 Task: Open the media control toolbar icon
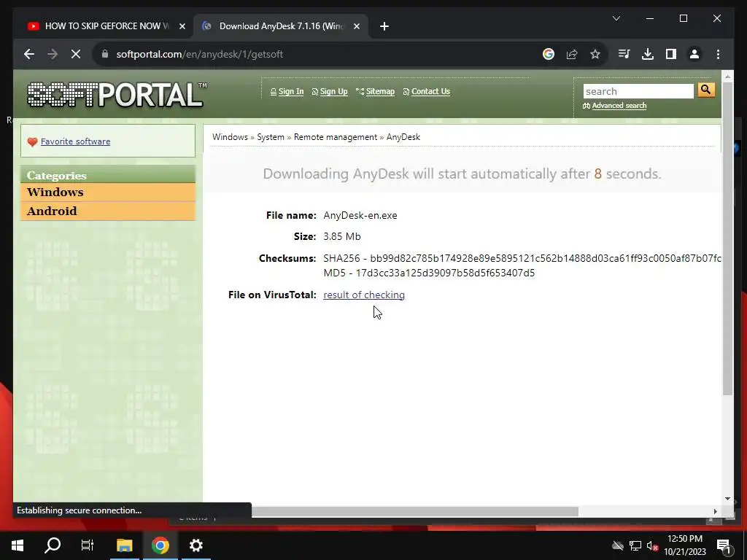(x=624, y=54)
